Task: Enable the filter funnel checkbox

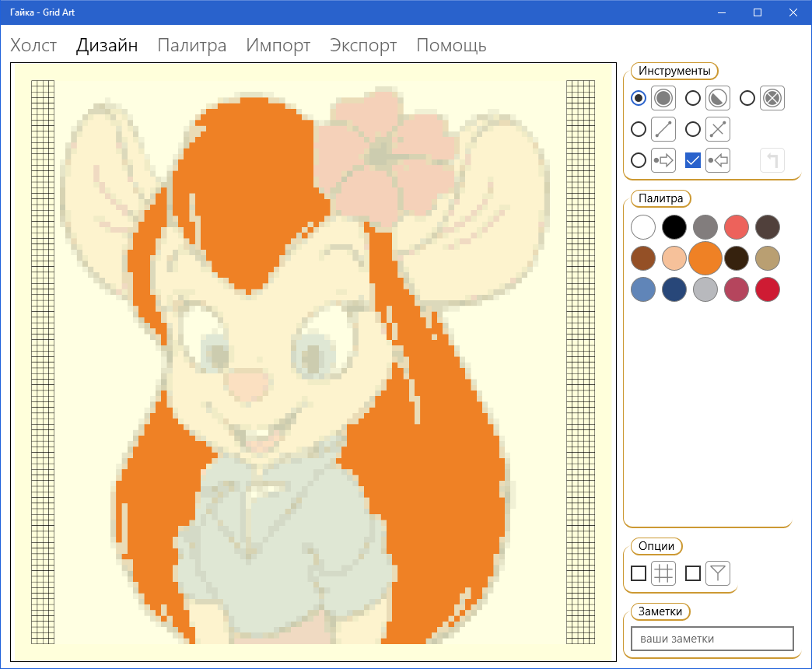Action: tap(693, 573)
